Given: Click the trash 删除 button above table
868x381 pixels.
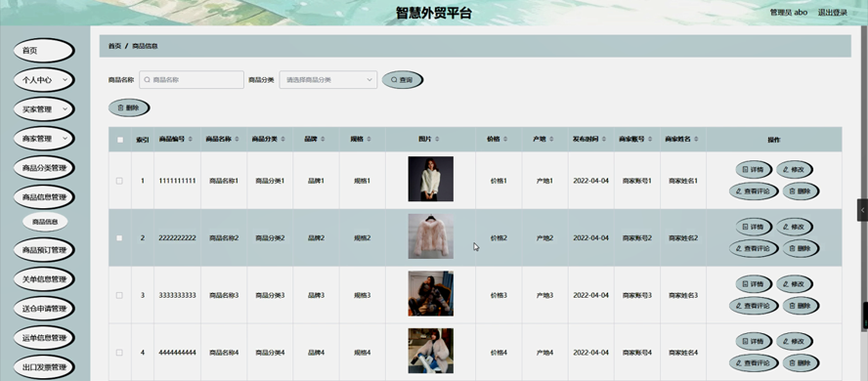Looking at the screenshot, I should pos(128,107).
